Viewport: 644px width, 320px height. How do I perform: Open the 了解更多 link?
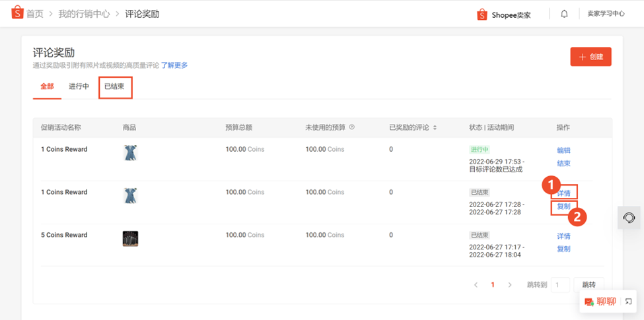click(174, 65)
